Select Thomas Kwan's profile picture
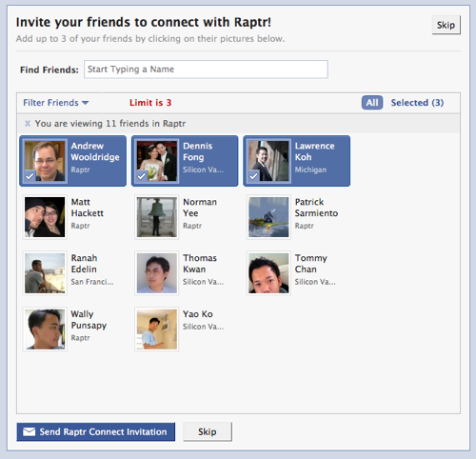The height and width of the screenshot is (459, 476). click(157, 273)
